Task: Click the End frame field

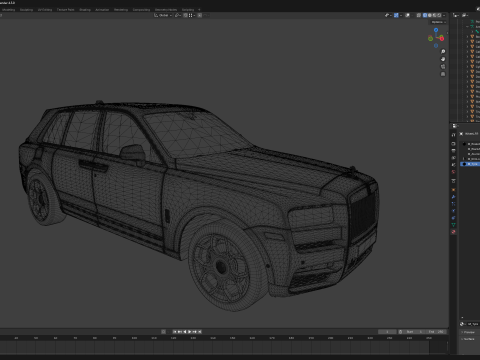Action: coord(436,332)
